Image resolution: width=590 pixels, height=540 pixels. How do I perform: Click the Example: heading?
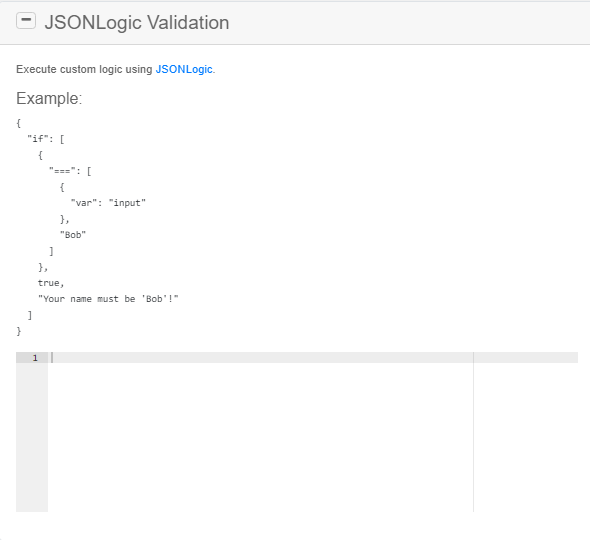(x=49, y=99)
